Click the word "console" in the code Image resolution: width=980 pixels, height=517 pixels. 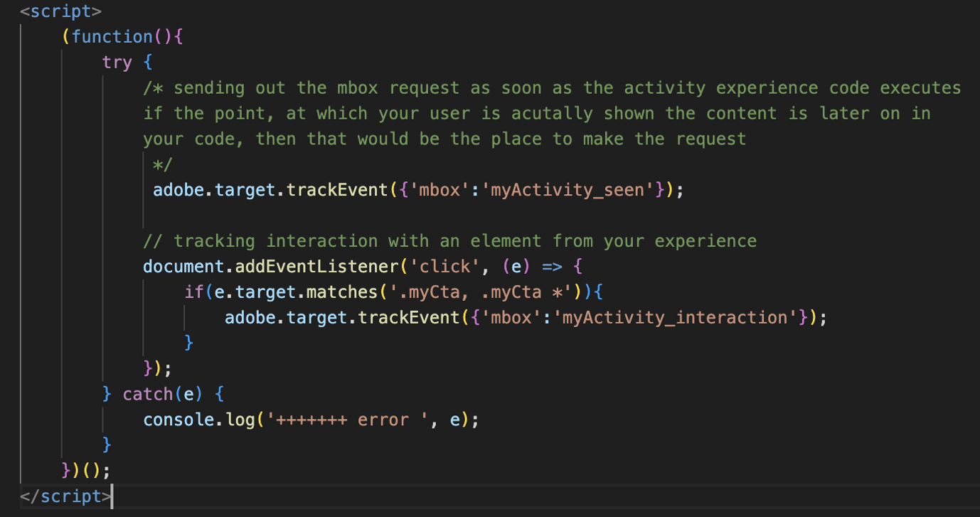click(179, 420)
